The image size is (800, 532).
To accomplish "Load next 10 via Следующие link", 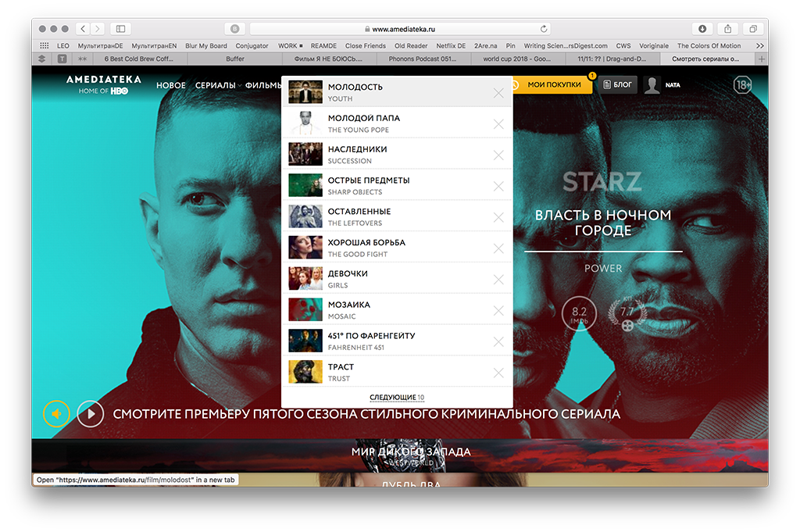I will (x=397, y=398).
